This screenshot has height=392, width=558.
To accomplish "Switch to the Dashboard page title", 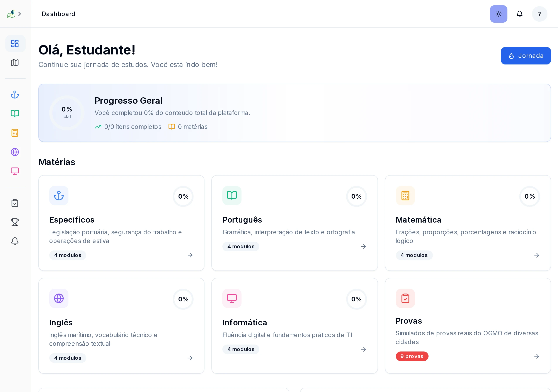I will click(x=59, y=14).
